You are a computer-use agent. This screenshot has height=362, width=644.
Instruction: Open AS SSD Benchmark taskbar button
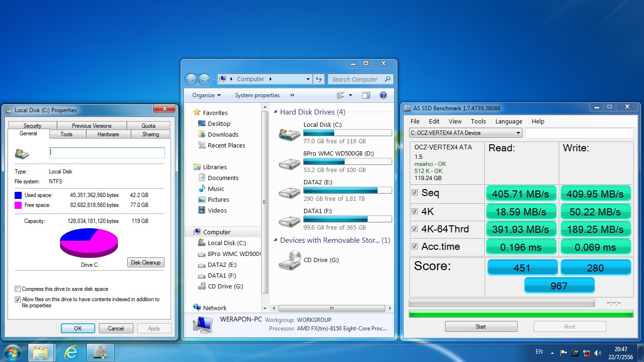100,353
